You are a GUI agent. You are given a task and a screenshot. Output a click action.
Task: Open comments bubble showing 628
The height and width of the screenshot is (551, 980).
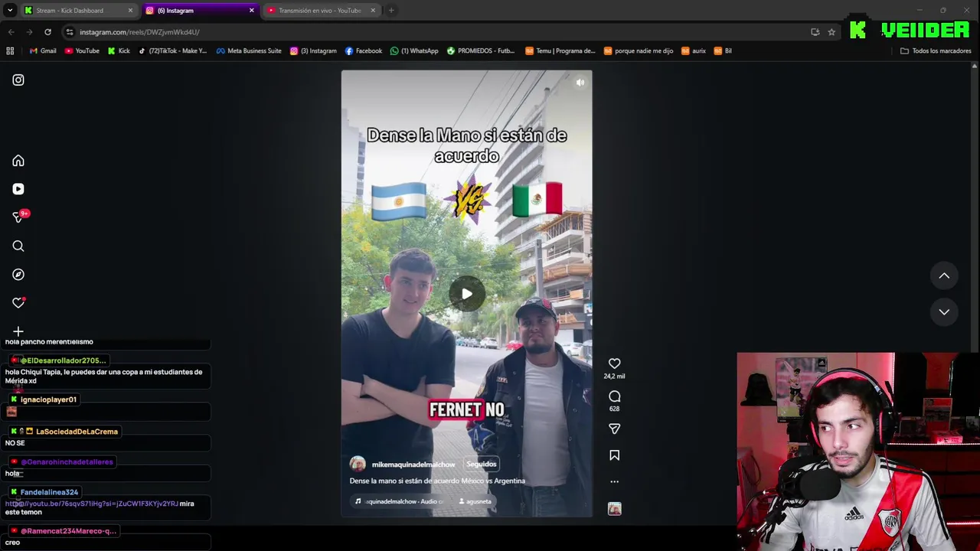tap(614, 396)
